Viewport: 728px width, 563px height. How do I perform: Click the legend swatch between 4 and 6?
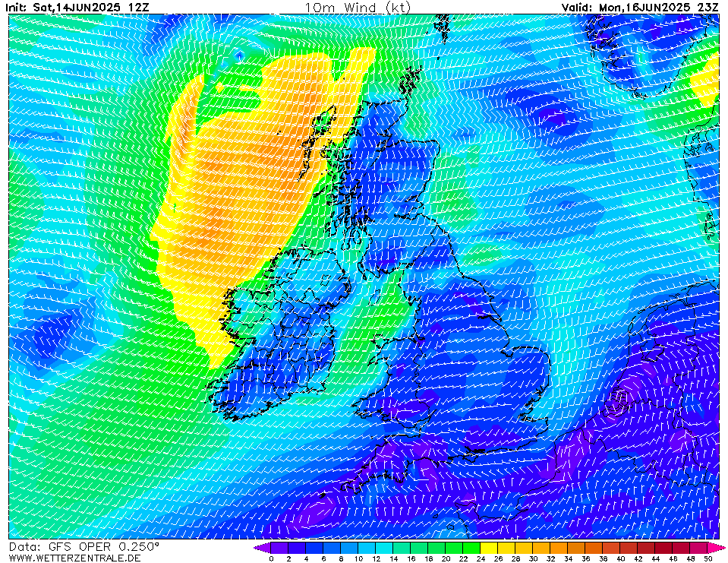(314, 548)
